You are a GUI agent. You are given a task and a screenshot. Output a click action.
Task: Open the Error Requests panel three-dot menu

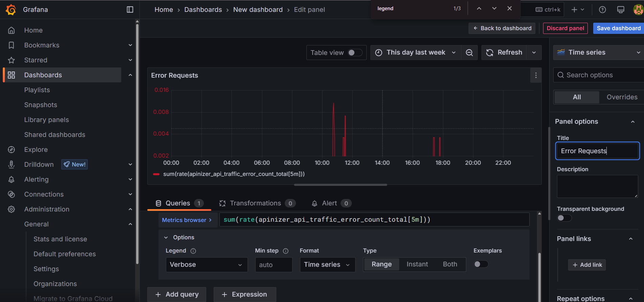point(536,75)
